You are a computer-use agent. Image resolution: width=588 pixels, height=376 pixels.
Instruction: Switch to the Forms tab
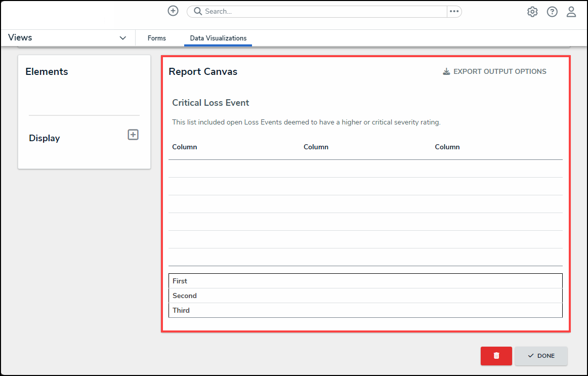click(x=157, y=38)
